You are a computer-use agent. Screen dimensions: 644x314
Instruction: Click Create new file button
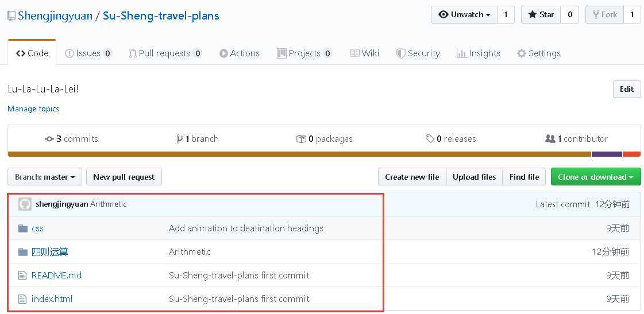point(412,177)
